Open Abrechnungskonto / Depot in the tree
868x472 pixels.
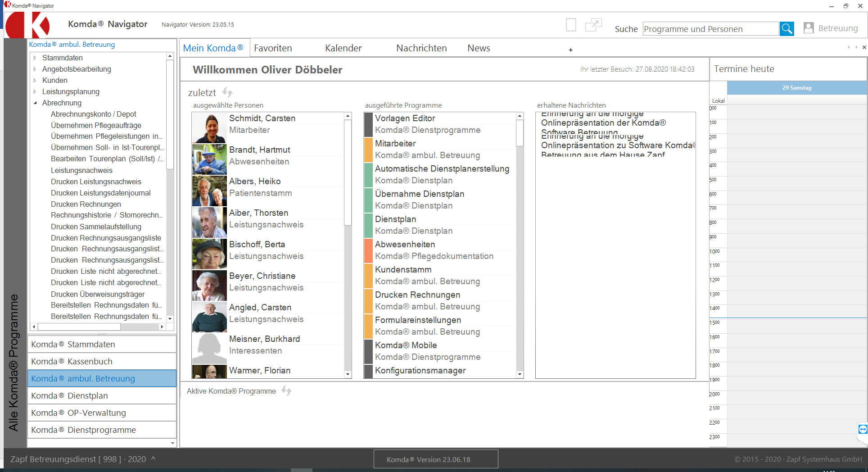click(x=94, y=114)
